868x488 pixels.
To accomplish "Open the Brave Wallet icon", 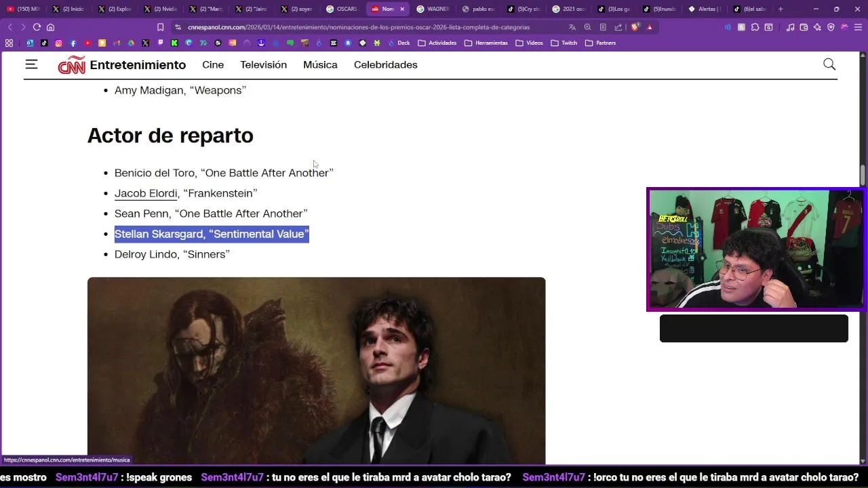I will 804,27.
